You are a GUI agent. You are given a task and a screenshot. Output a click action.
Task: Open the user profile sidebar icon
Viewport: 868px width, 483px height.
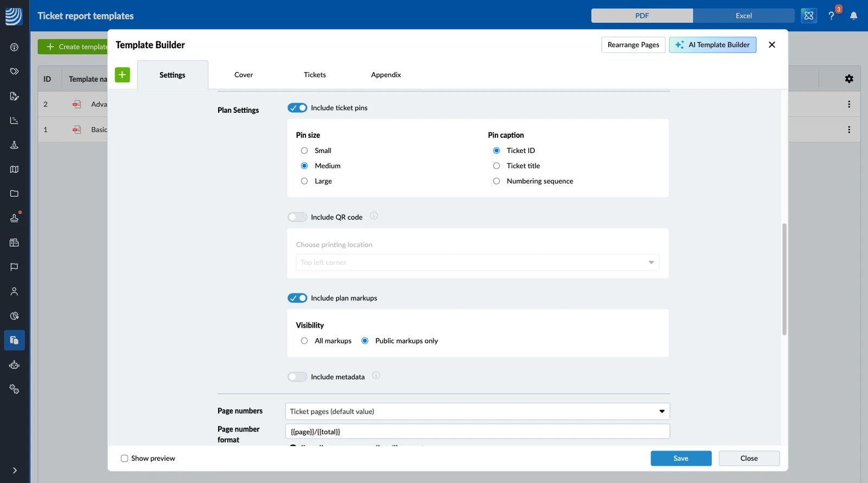(14, 291)
